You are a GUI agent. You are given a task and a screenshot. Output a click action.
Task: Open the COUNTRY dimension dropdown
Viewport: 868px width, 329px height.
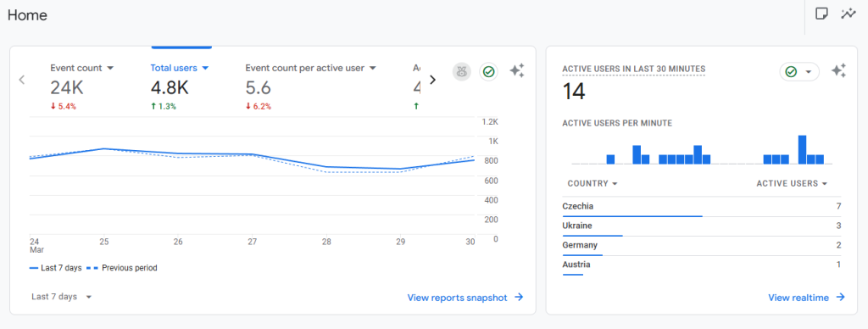(593, 183)
